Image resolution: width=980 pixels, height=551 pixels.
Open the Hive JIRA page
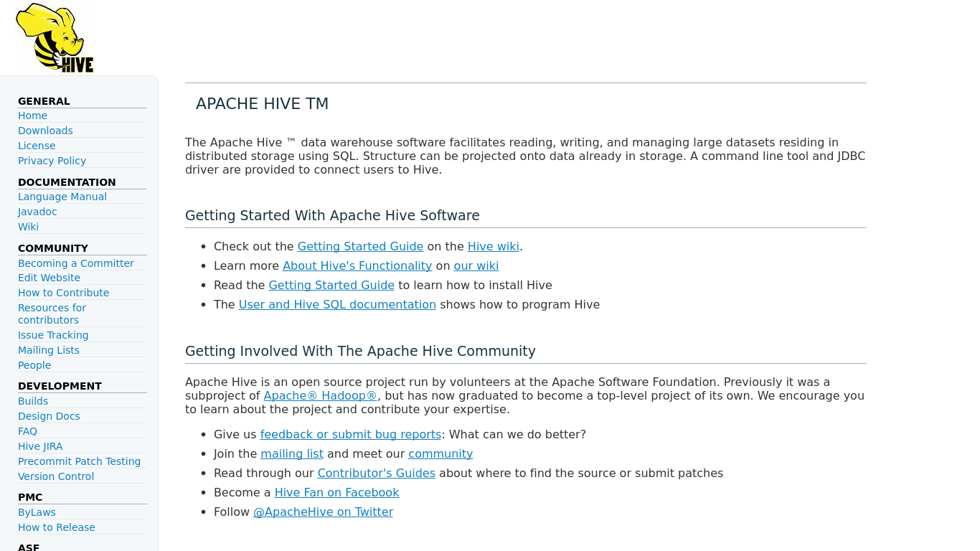click(x=40, y=446)
